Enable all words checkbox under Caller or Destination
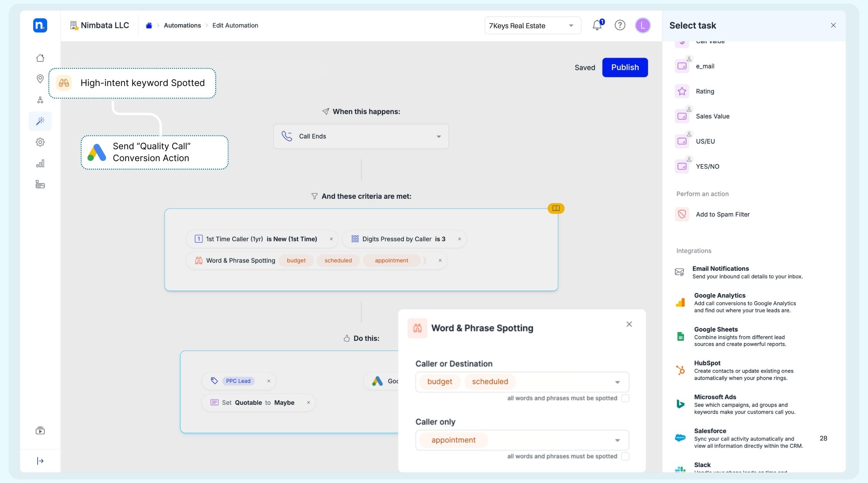 click(x=625, y=398)
